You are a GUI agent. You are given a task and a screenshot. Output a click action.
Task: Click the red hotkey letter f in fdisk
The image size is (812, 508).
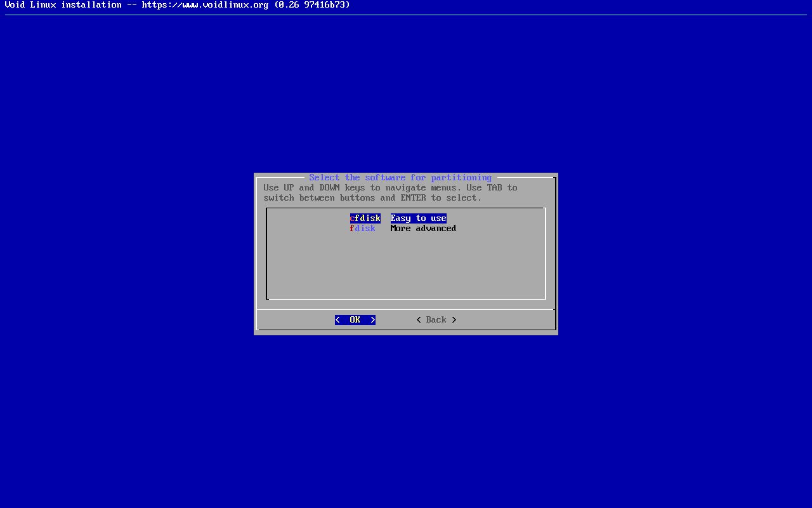[x=352, y=229]
